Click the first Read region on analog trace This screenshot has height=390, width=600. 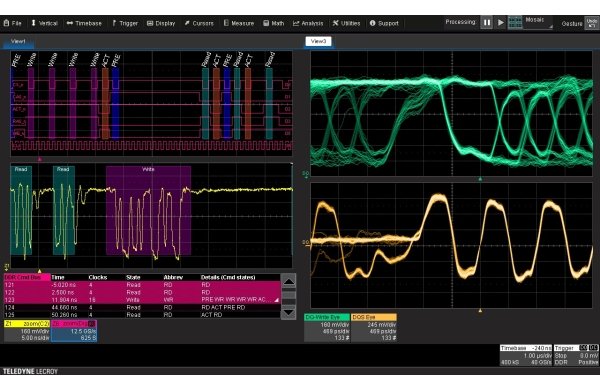21,211
